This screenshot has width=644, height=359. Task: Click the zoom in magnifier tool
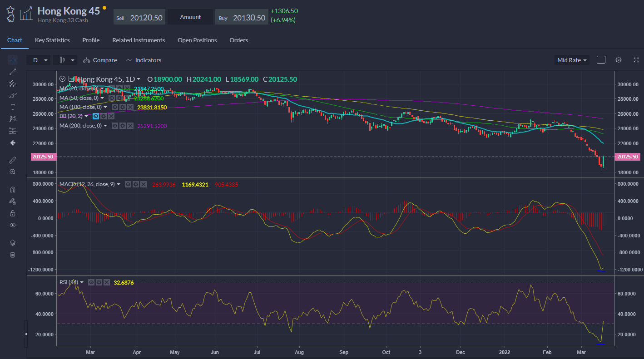click(x=13, y=172)
